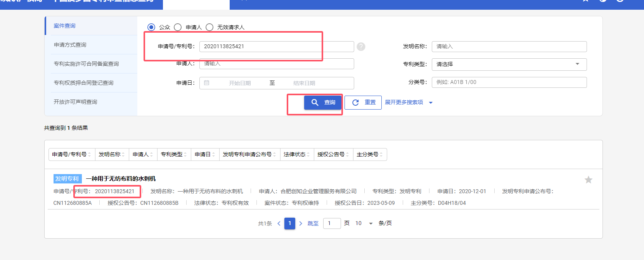Select the 公众 radio button
Viewport: 644px width, 260px height.
click(151, 27)
